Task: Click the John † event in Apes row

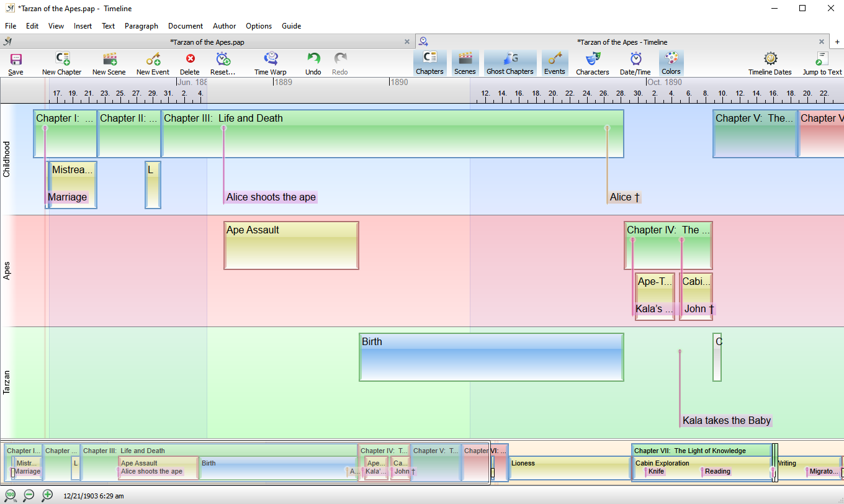Action: click(699, 309)
